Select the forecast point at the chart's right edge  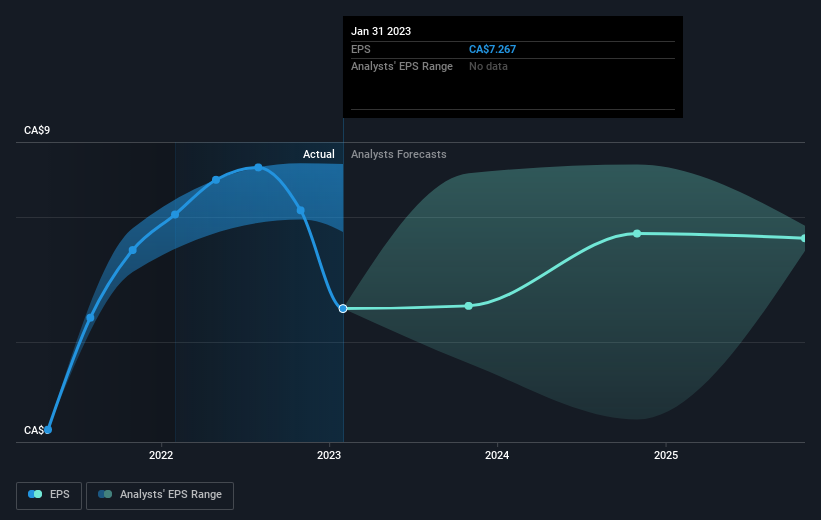803,238
